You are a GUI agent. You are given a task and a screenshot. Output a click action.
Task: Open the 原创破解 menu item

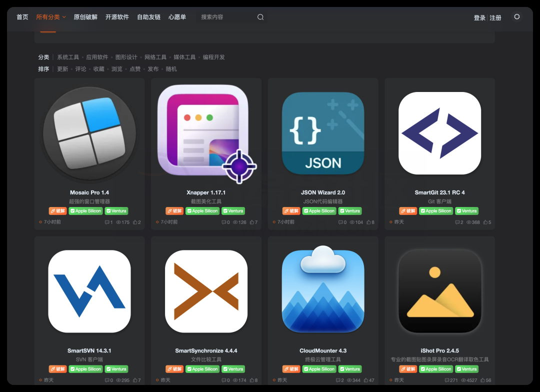click(x=85, y=17)
